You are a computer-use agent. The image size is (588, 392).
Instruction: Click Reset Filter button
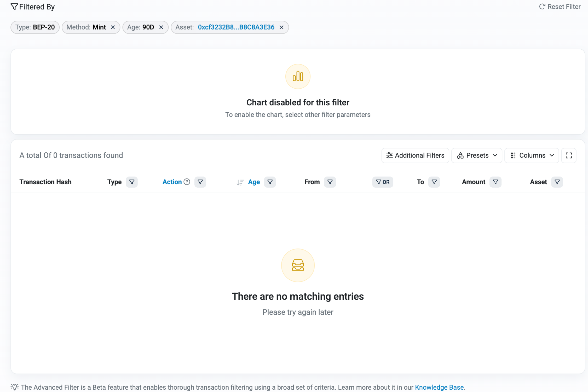click(560, 7)
